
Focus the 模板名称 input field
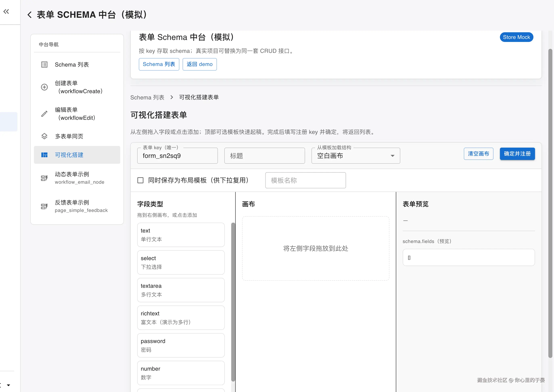pyautogui.click(x=305, y=180)
